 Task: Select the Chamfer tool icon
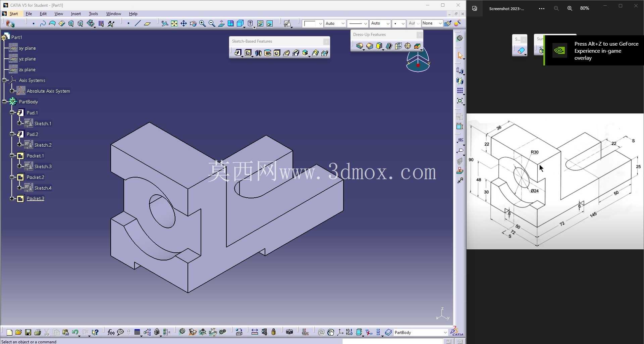(369, 46)
